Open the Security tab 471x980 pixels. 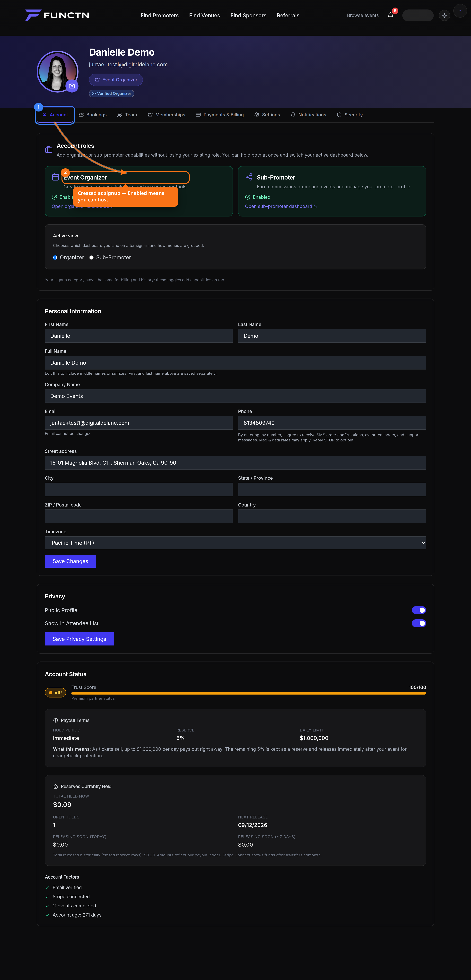point(350,115)
